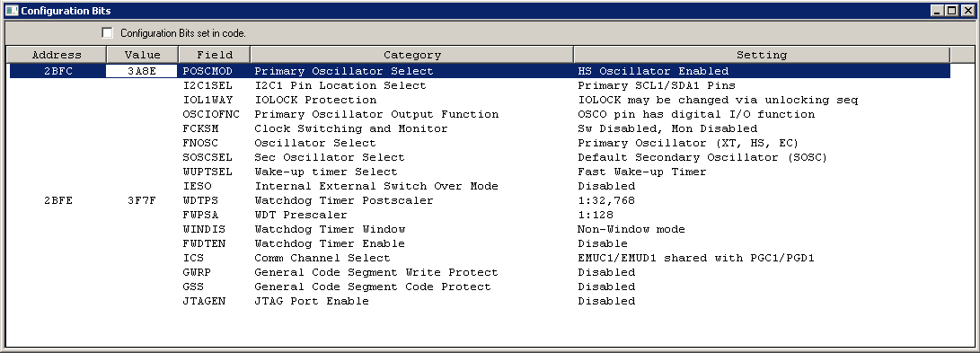Viewport: 980px width, 353px height.
Task: Click the Value column header
Action: 143,55
